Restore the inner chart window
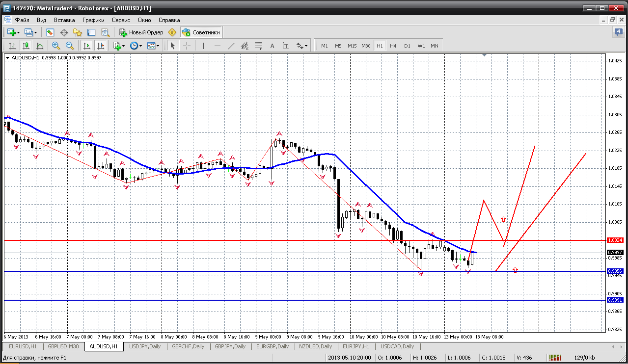Viewport: 628px width, 364px height. [612, 20]
